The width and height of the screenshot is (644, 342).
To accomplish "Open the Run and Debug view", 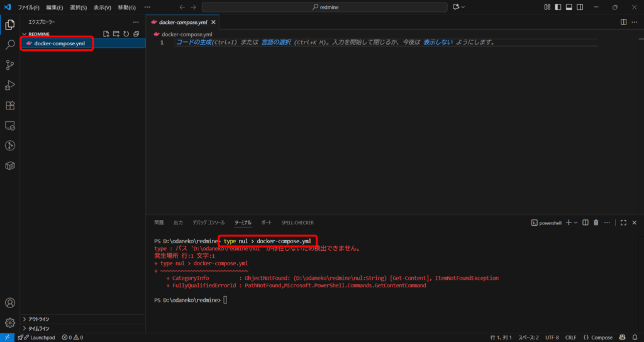I will (10, 85).
